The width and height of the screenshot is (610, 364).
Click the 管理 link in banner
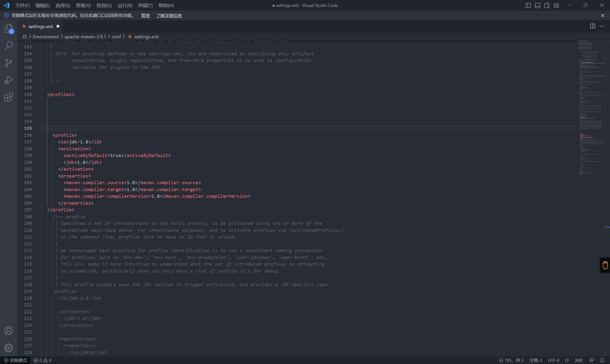click(145, 15)
